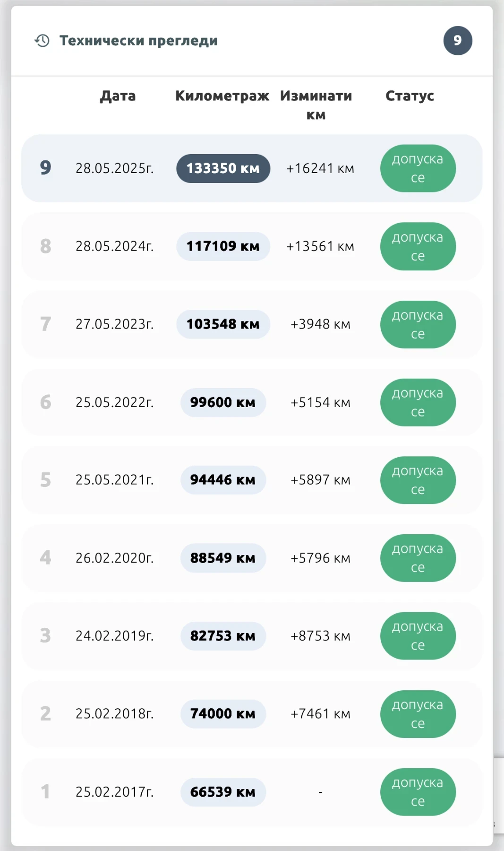Image resolution: width=504 pixels, height=851 pixels.
Task: Click the count badge showing 9
Action: click(457, 41)
